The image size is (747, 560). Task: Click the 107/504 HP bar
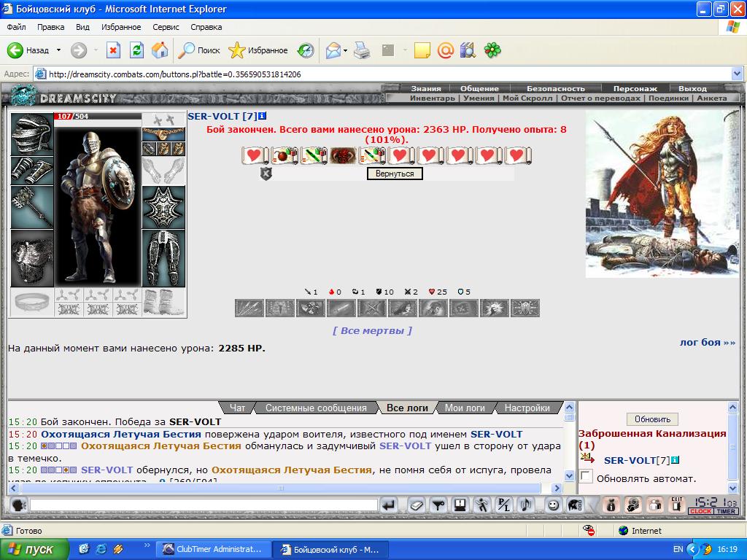(x=98, y=116)
